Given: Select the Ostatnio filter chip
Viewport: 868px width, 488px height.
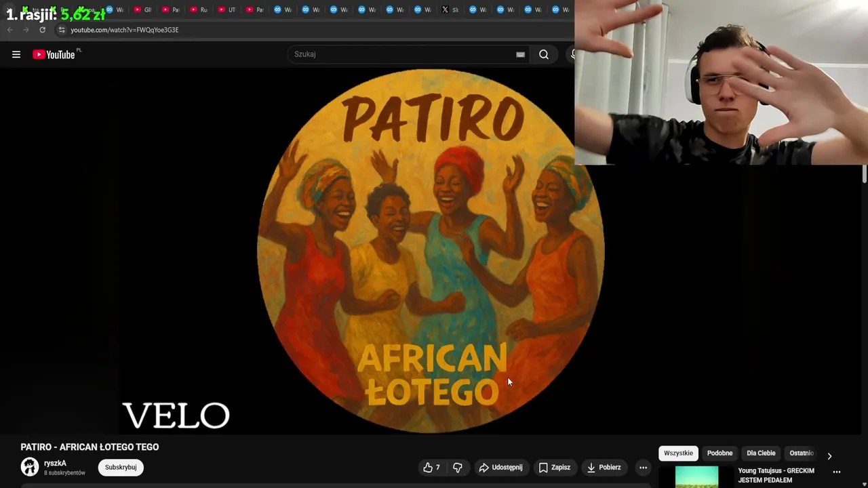Looking at the screenshot, I should pos(802,453).
